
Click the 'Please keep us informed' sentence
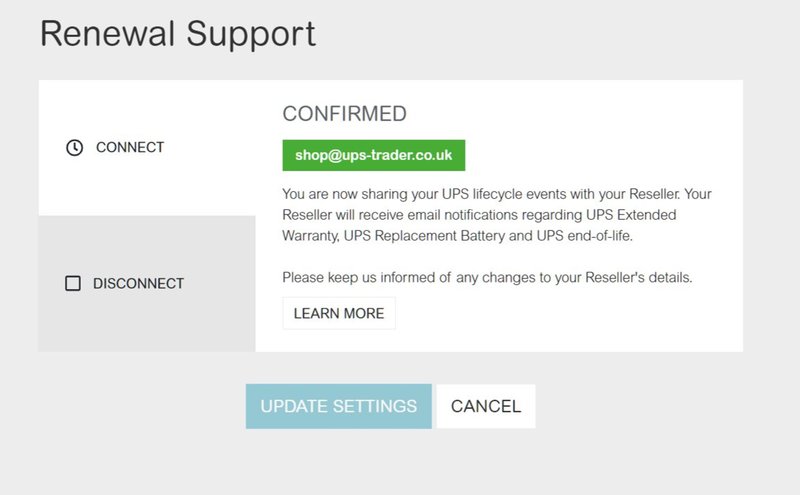click(487, 277)
